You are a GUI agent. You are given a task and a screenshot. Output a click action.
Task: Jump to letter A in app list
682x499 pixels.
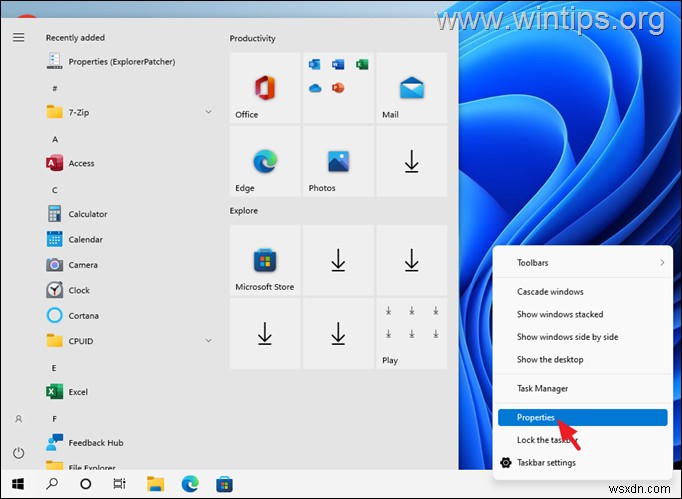(55, 139)
